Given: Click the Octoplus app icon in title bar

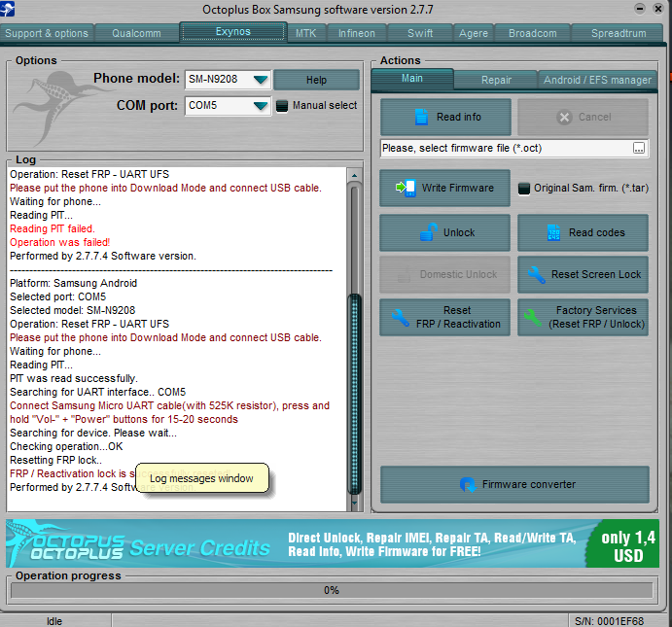Looking at the screenshot, I should coord(7,9).
